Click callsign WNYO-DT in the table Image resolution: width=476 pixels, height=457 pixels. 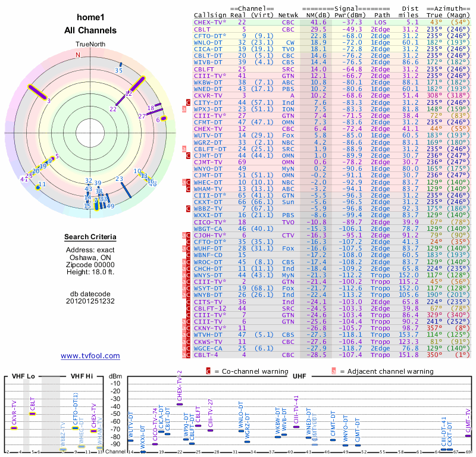tap(208, 169)
